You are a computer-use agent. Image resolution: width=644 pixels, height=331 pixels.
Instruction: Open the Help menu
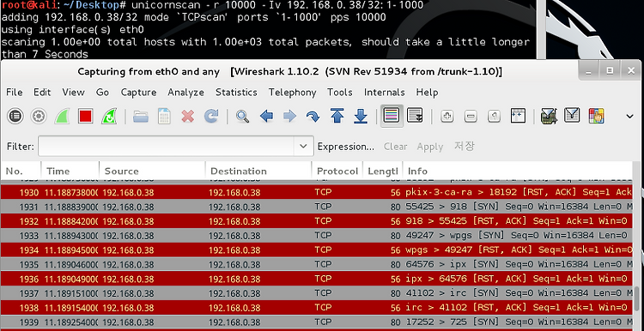[427, 93]
